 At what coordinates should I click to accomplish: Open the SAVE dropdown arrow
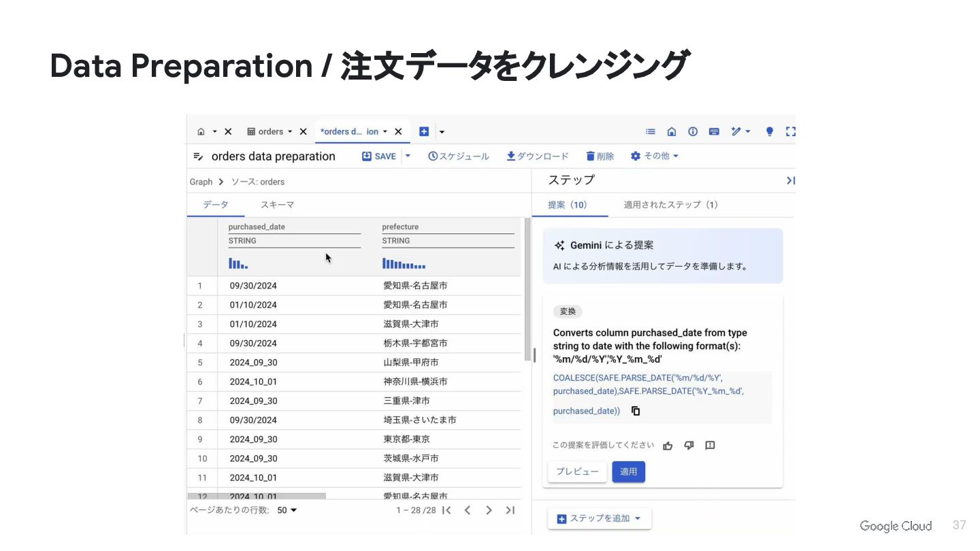click(x=408, y=156)
